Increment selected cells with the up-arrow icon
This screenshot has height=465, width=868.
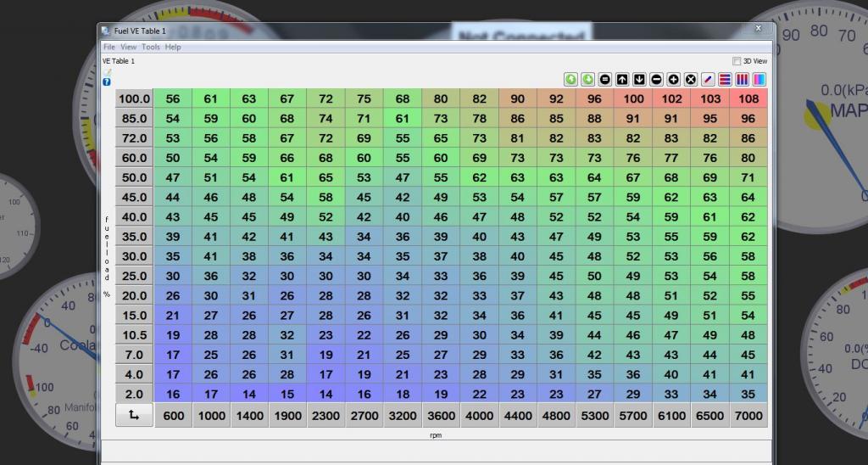coord(622,80)
